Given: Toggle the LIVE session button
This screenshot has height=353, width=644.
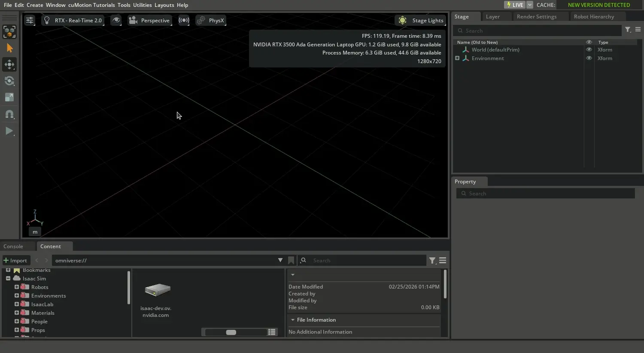Looking at the screenshot, I should (515, 5).
